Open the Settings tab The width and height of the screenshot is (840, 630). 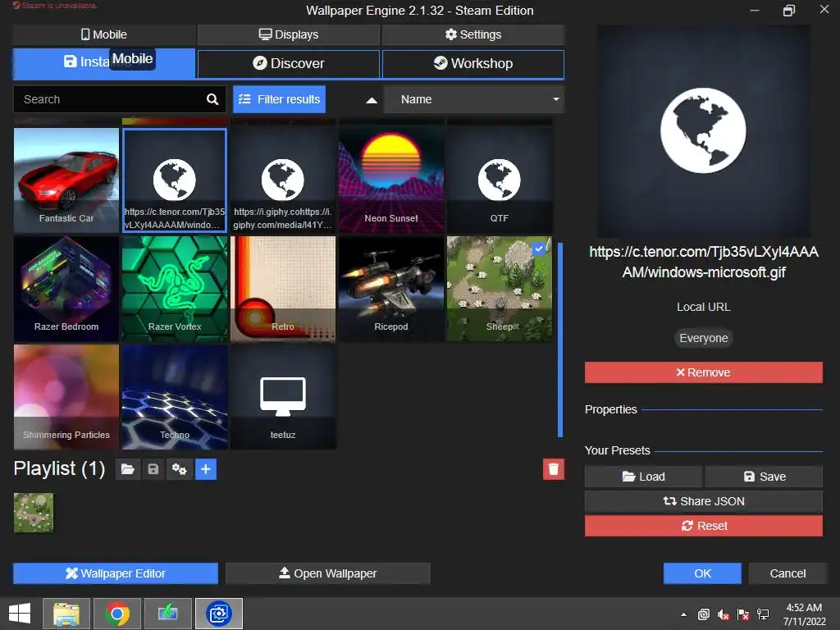473,34
